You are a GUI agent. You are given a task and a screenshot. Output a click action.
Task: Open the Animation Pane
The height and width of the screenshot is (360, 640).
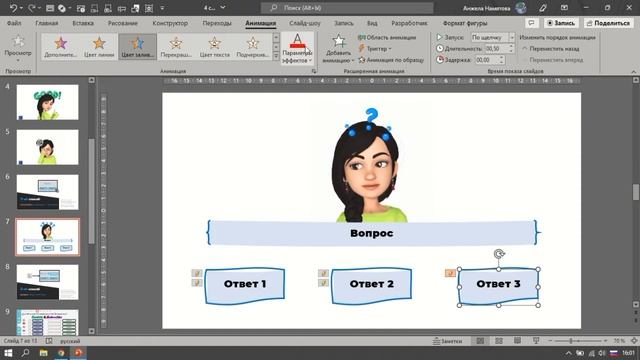[387, 38]
